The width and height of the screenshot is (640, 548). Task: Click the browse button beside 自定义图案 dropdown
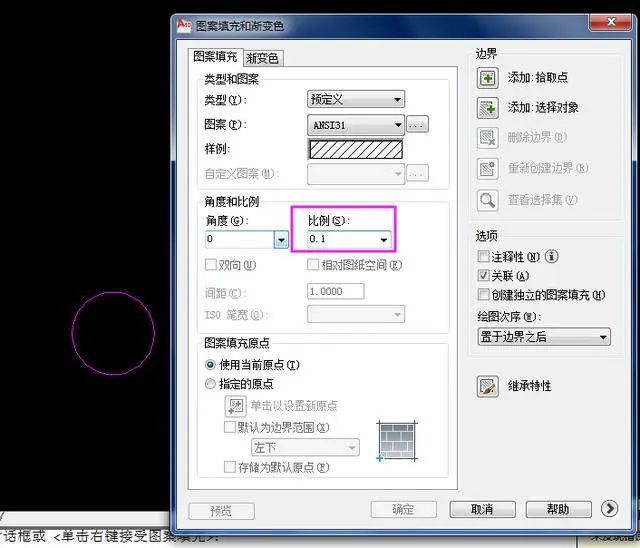click(418, 173)
